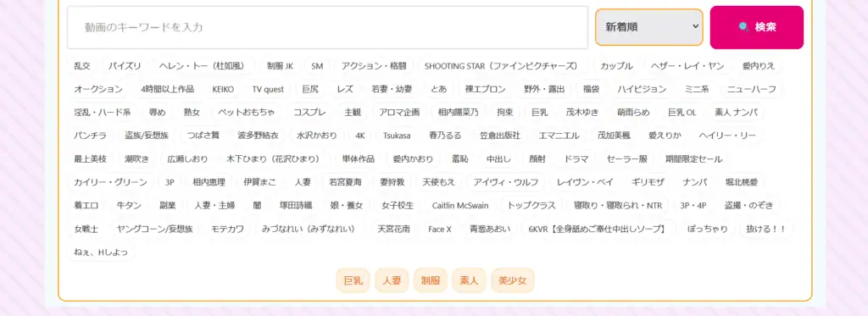Click the 福袋 tag
Image resolution: width=868 pixels, height=316 pixels.
pos(591,89)
